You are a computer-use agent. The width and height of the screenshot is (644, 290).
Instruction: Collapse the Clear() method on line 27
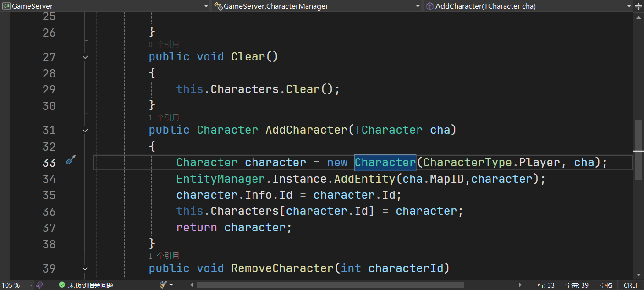[85, 57]
